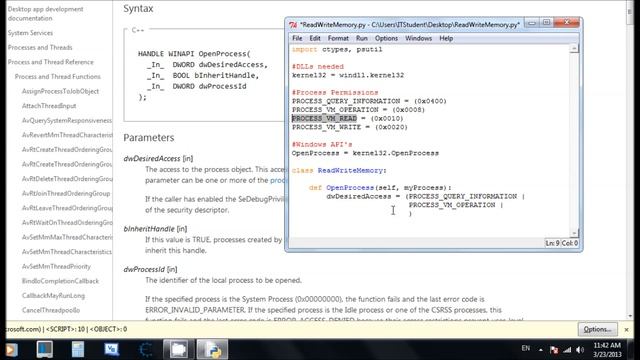Click the editor scrollbar up arrow
Viewport: 640px width, 360px height.
tap(574, 49)
